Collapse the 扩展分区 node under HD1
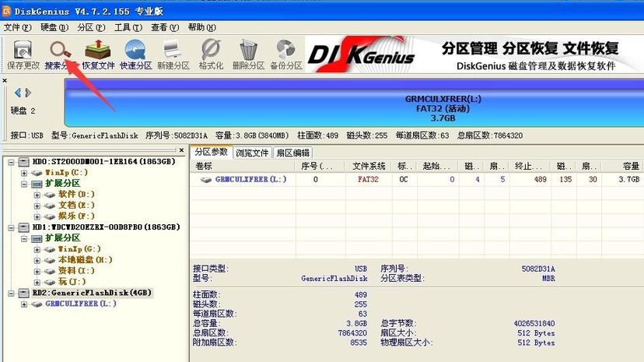 coord(24,238)
